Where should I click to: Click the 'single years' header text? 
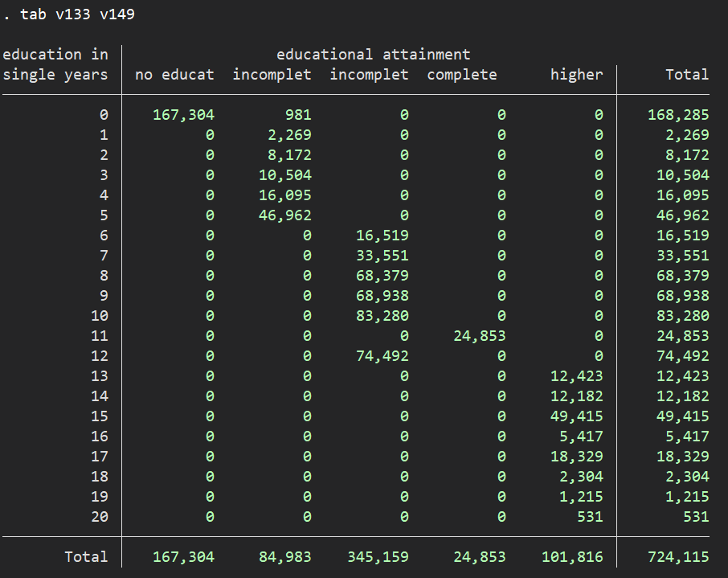click(x=55, y=75)
